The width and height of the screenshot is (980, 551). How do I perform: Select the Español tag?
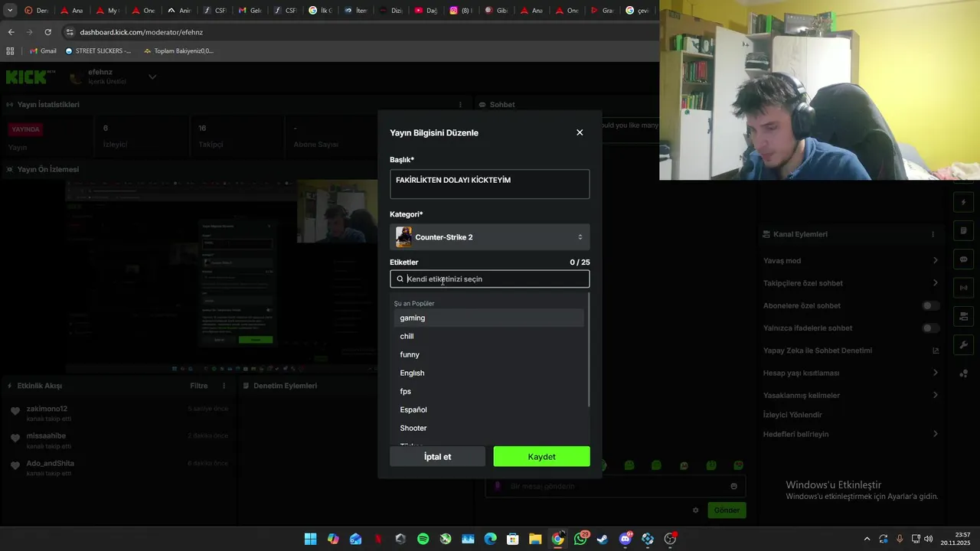488,409
